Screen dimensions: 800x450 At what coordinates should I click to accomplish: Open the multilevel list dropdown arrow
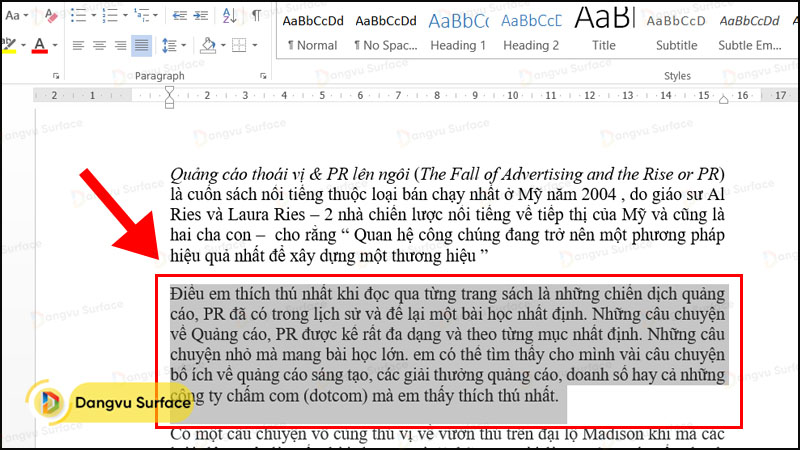pyautogui.click(x=156, y=15)
